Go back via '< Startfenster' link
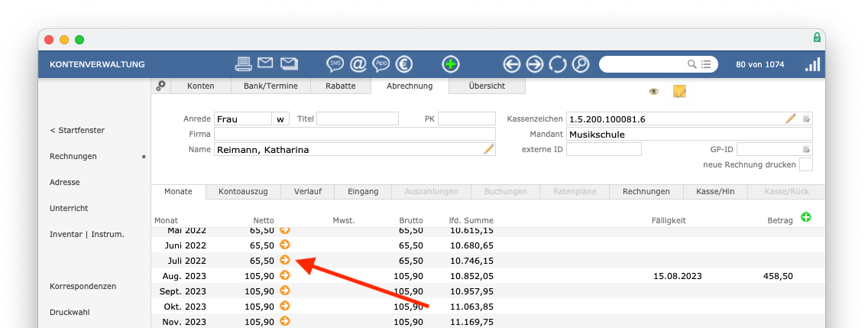The height and width of the screenshot is (328, 868). click(x=77, y=130)
